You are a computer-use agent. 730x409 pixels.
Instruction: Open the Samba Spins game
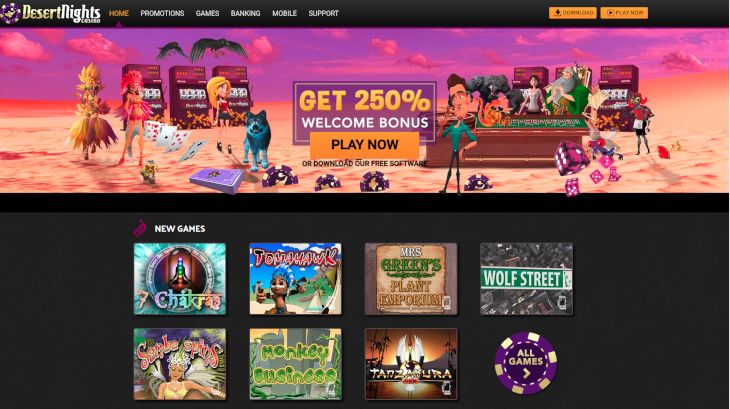[x=180, y=364]
